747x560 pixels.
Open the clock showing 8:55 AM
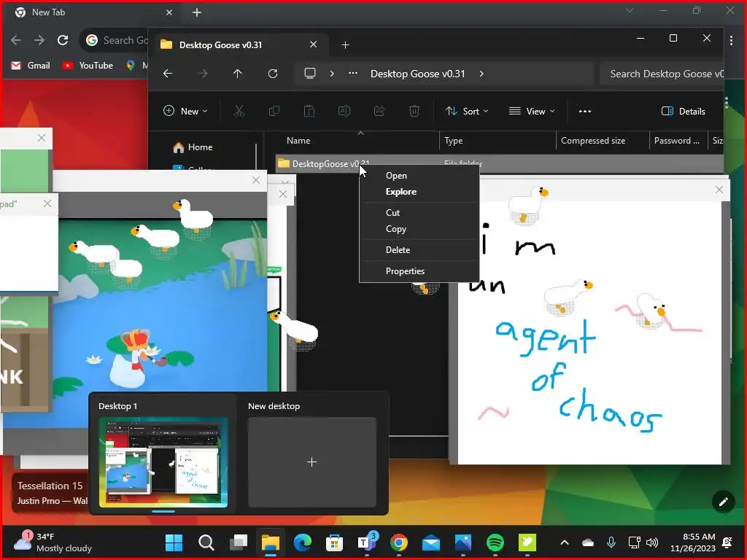[693, 542]
